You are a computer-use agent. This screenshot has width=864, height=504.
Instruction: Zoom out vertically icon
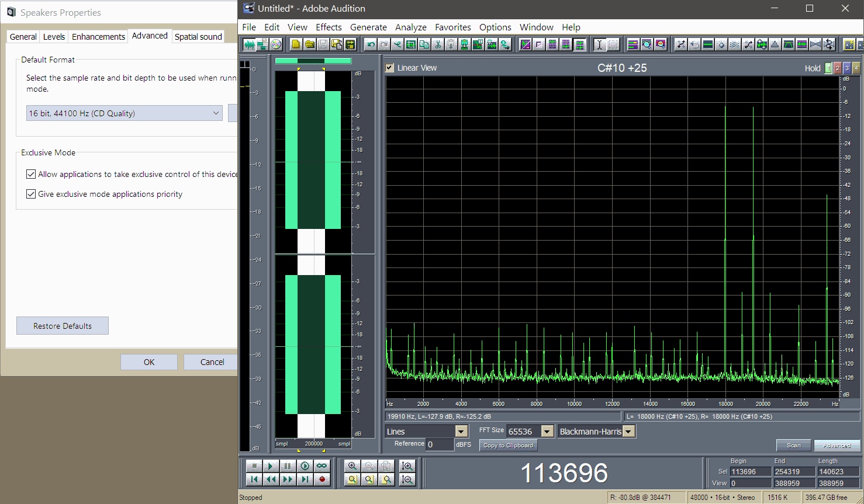pos(407,479)
